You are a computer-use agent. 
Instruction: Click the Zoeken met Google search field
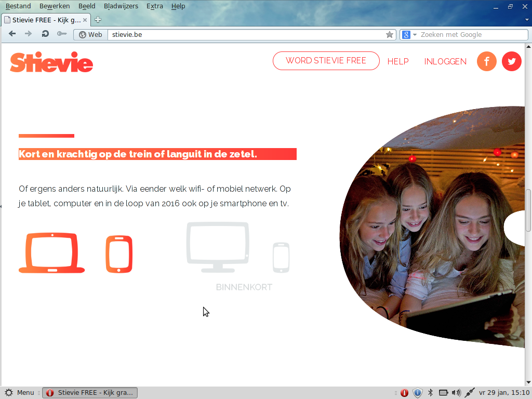472,35
